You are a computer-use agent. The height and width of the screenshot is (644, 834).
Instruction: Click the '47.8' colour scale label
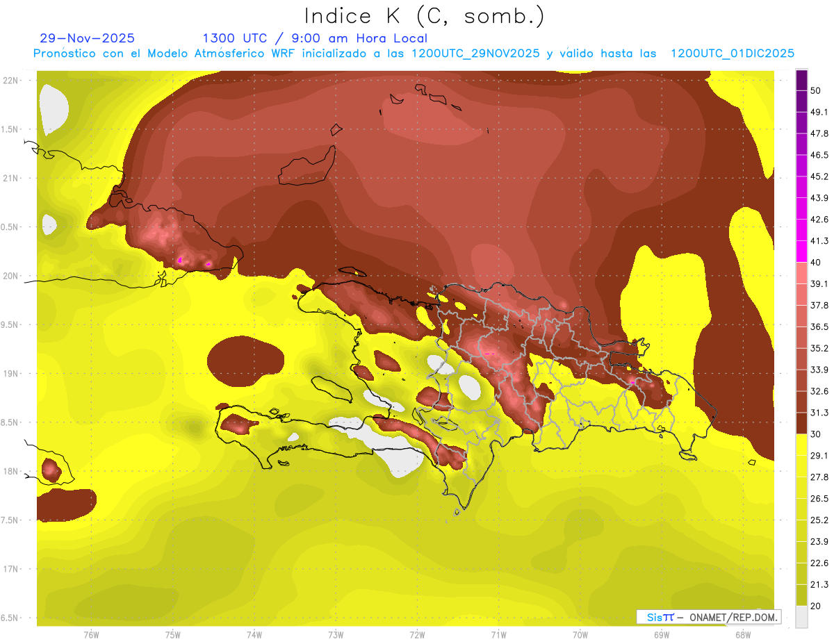[x=819, y=133]
